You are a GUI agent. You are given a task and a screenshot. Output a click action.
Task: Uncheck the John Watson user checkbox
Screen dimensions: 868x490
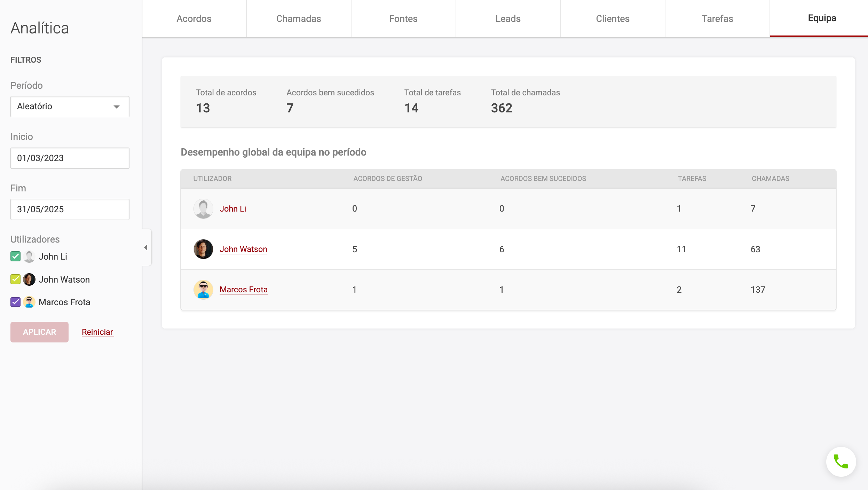point(15,279)
